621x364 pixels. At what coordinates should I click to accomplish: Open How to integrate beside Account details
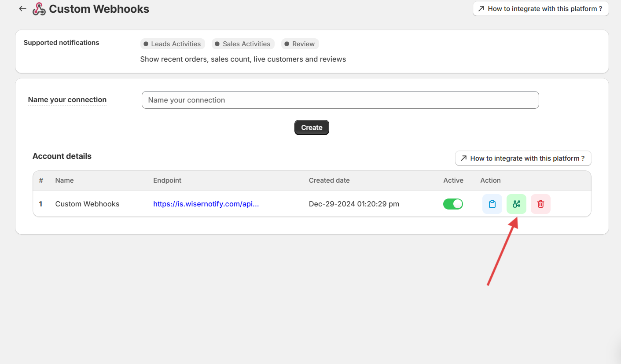tap(523, 158)
